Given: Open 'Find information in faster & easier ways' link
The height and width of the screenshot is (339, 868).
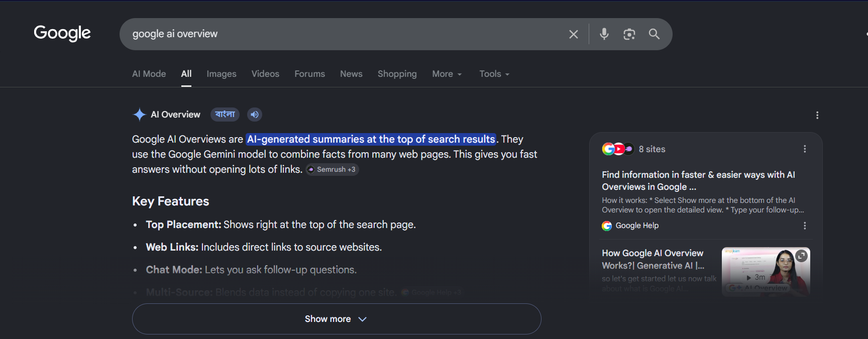Looking at the screenshot, I should point(698,181).
